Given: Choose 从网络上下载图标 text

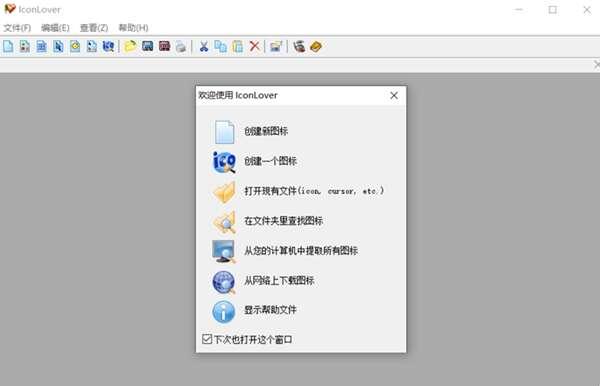Looking at the screenshot, I should pos(279,281).
